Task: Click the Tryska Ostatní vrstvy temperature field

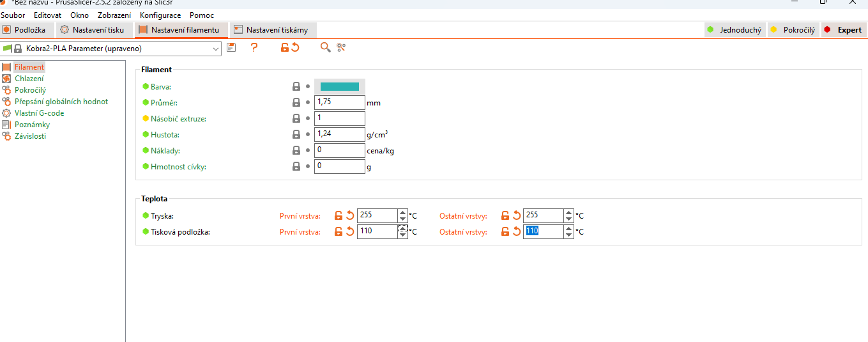Action: pyautogui.click(x=544, y=215)
